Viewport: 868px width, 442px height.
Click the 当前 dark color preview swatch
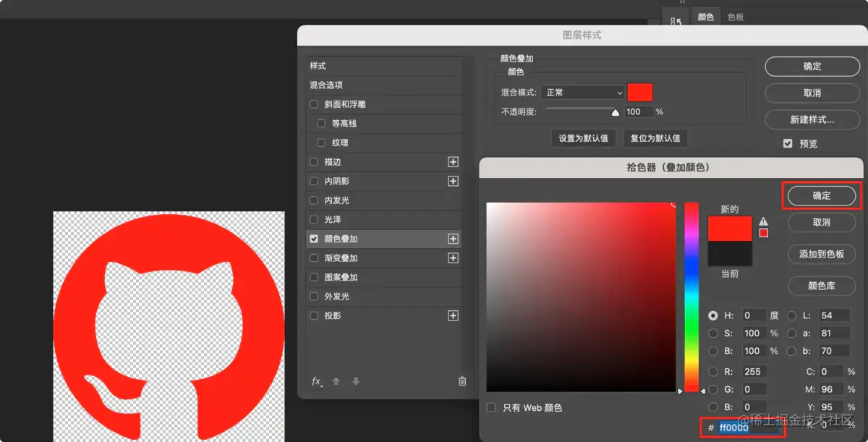(730, 253)
